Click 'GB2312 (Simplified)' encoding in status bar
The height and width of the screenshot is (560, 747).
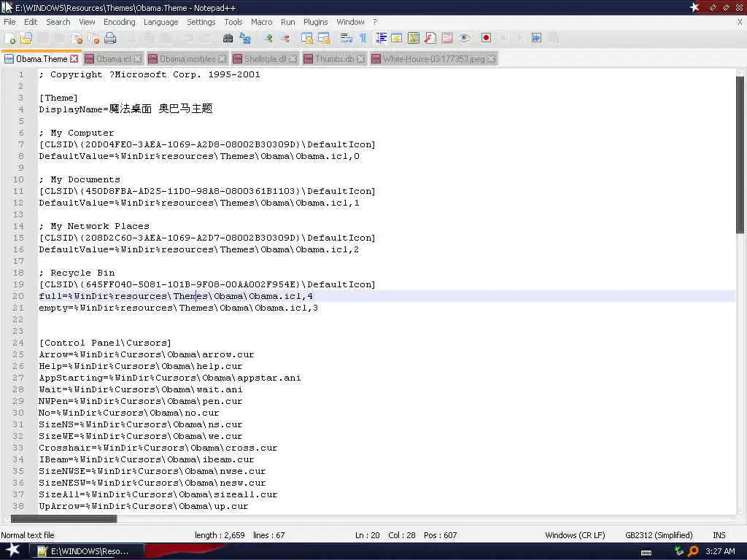pyautogui.click(x=659, y=535)
